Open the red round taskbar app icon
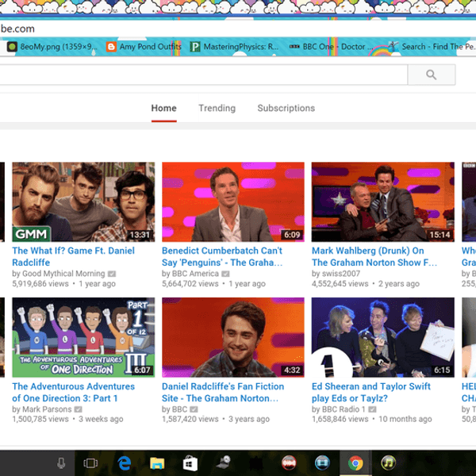Screen dimensions: 476x476 tap(289, 463)
